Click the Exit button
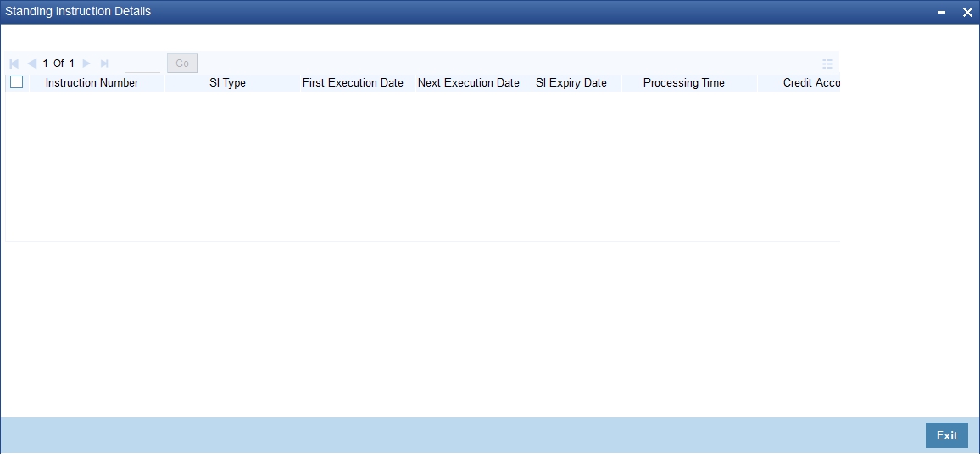 point(946,435)
